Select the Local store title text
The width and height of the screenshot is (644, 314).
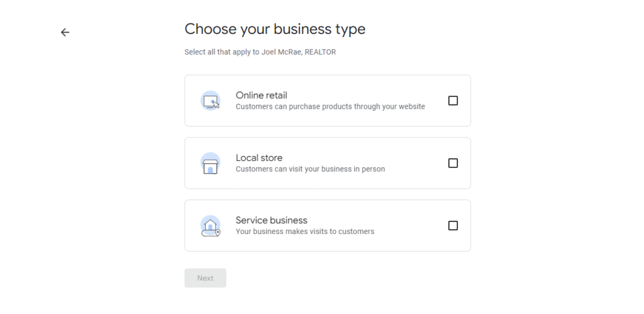click(x=258, y=158)
